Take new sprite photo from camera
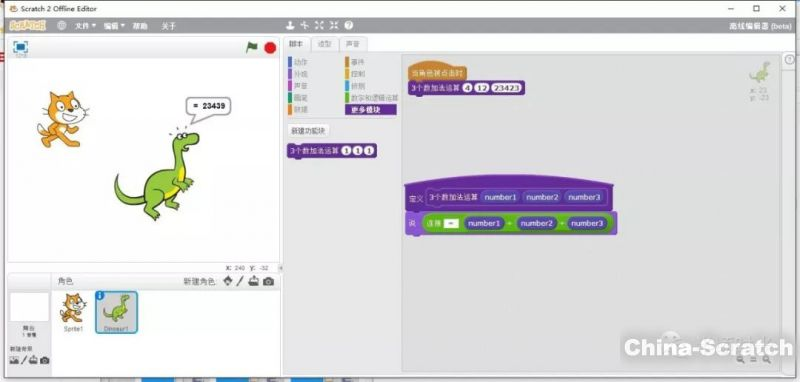Viewport: 800px width, 382px height. (x=268, y=281)
